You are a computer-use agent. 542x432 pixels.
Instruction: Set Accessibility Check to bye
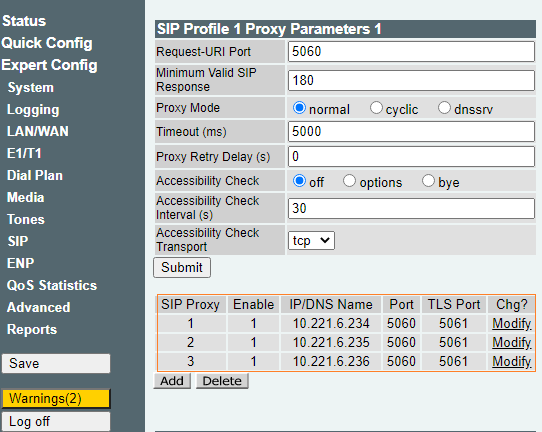tap(428, 181)
